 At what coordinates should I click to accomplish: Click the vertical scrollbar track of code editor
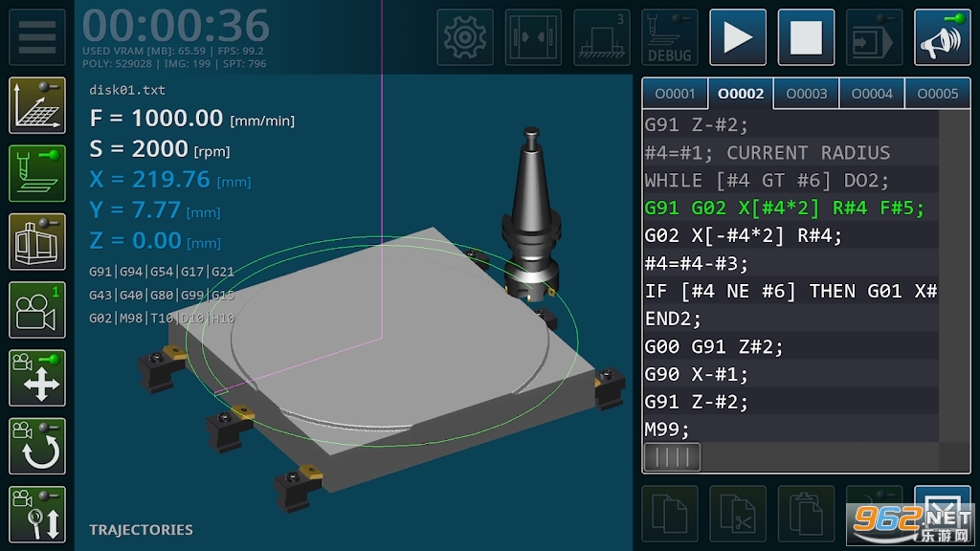(x=954, y=276)
